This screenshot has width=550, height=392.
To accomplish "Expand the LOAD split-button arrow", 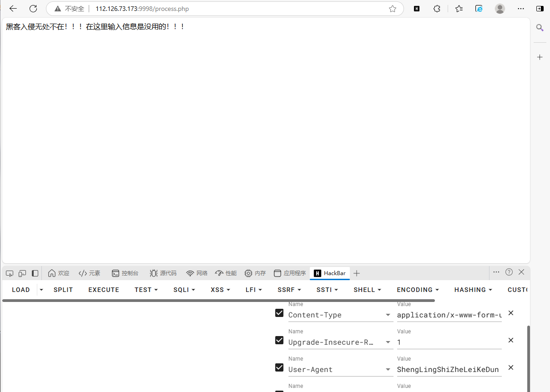I will (x=41, y=290).
